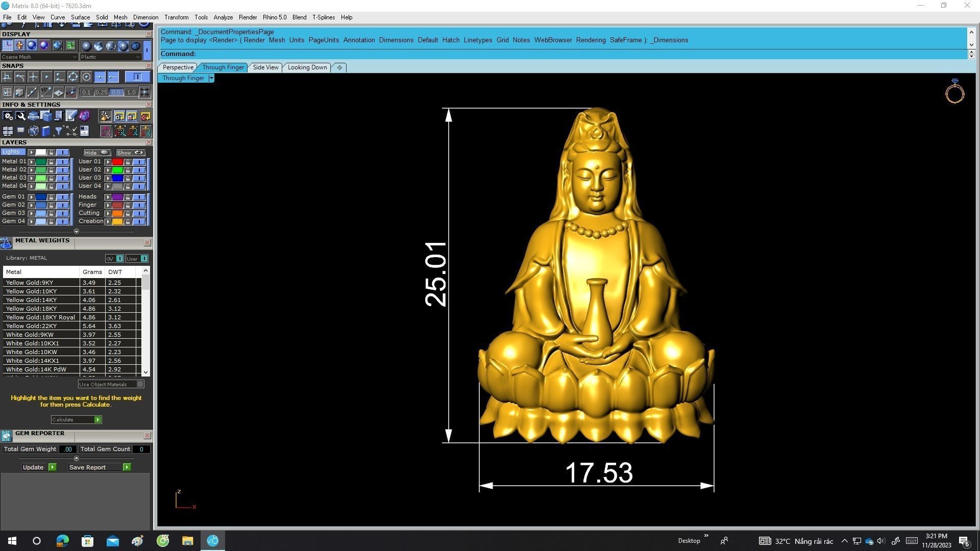The width and height of the screenshot is (980, 551).
Task: Toggle the GV library switch in Metal Weights
Action: (115, 259)
